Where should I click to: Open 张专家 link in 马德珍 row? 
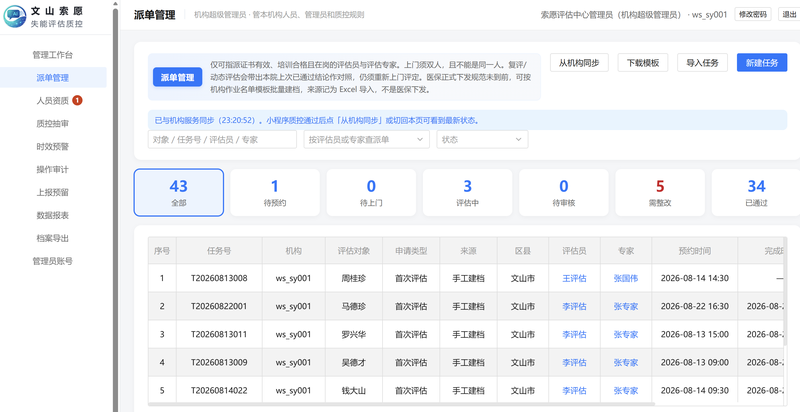(626, 306)
